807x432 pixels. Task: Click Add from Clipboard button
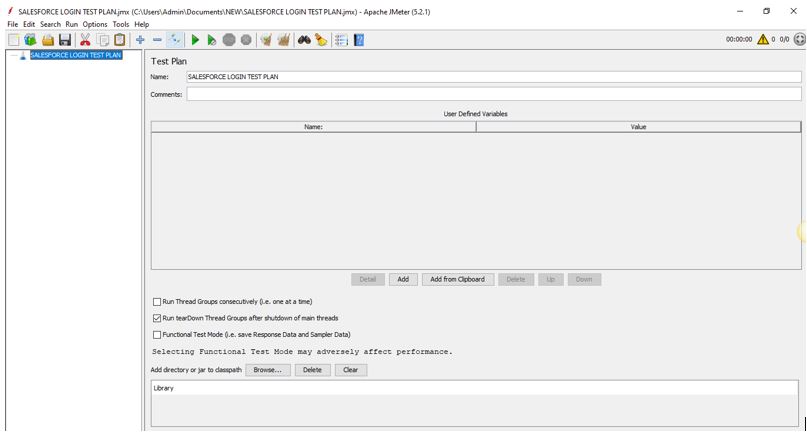click(458, 279)
